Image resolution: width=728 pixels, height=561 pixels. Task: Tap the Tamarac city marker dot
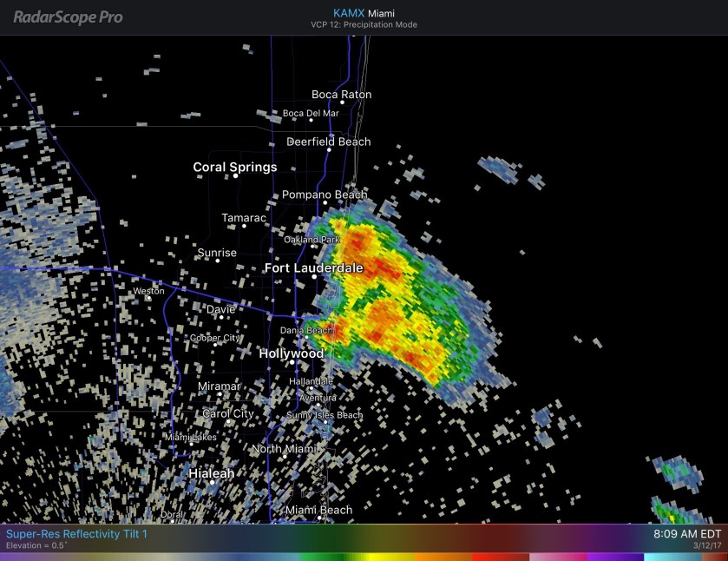[x=244, y=227]
